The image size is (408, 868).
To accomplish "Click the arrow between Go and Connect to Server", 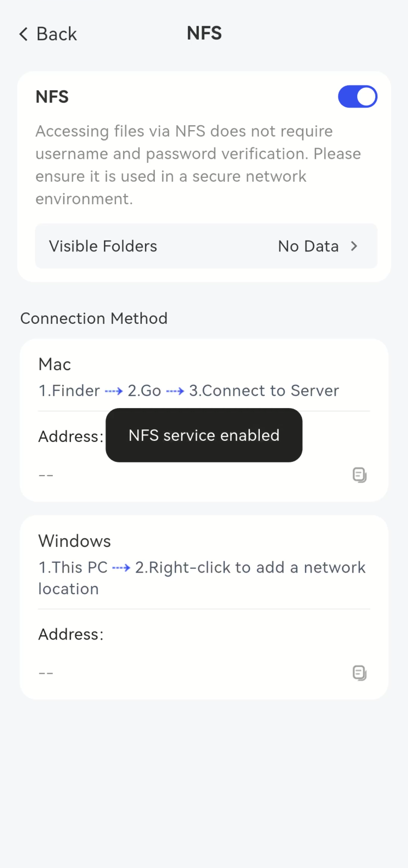I will click(175, 391).
